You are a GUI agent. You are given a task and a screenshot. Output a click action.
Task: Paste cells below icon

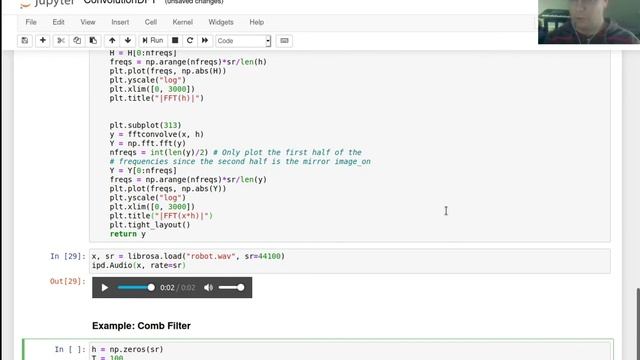click(93, 41)
